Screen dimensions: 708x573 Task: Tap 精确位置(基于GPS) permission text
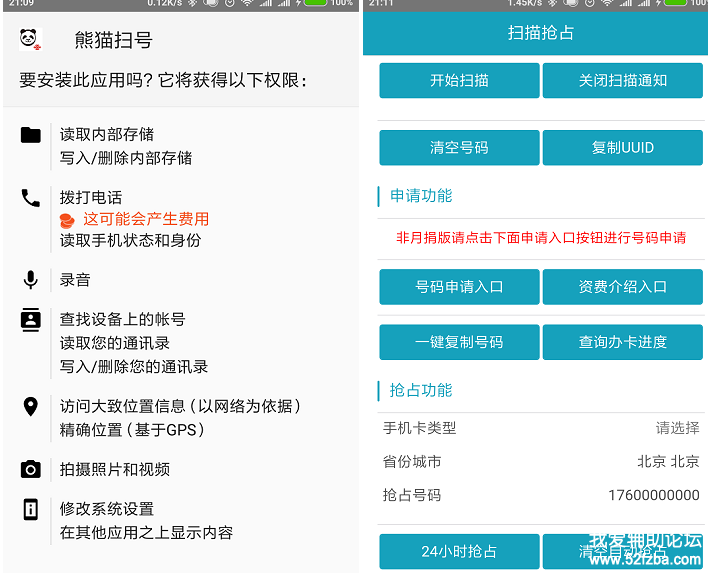click(x=132, y=430)
